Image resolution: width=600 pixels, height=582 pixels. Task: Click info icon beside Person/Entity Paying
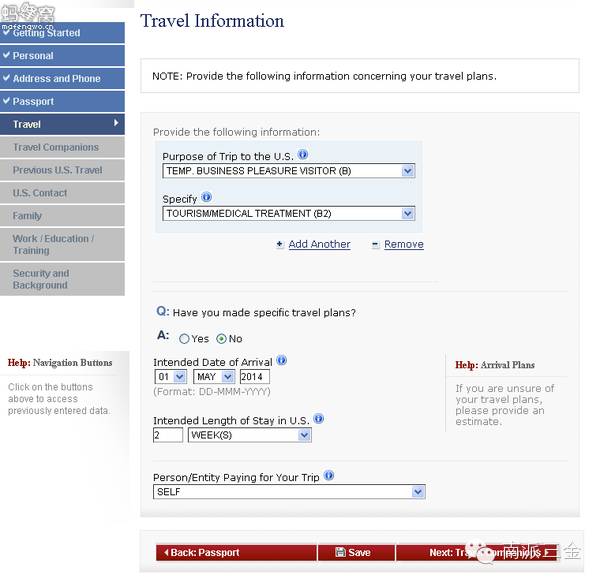point(329,476)
